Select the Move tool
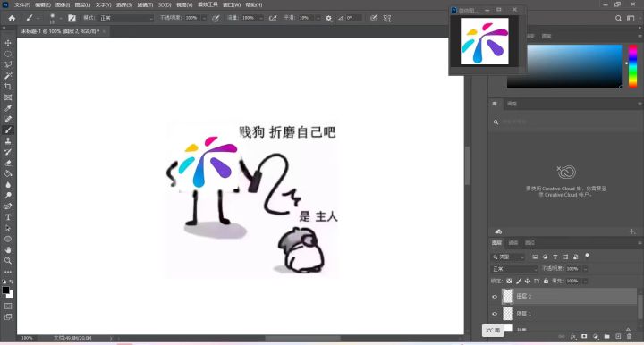 click(8, 43)
